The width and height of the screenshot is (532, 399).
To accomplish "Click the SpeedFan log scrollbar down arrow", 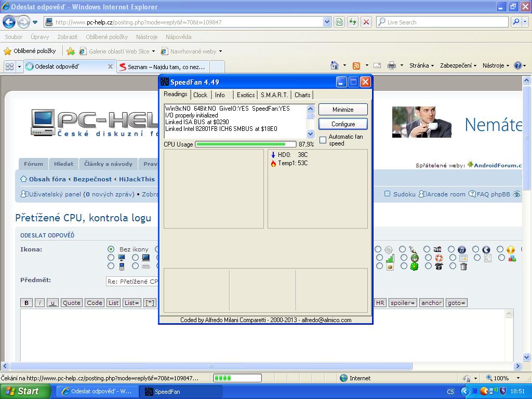I will (x=311, y=134).
